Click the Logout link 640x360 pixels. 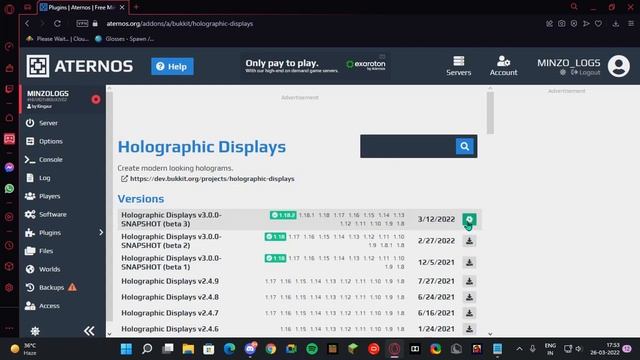pyautogui.click(x=585, y=72)
